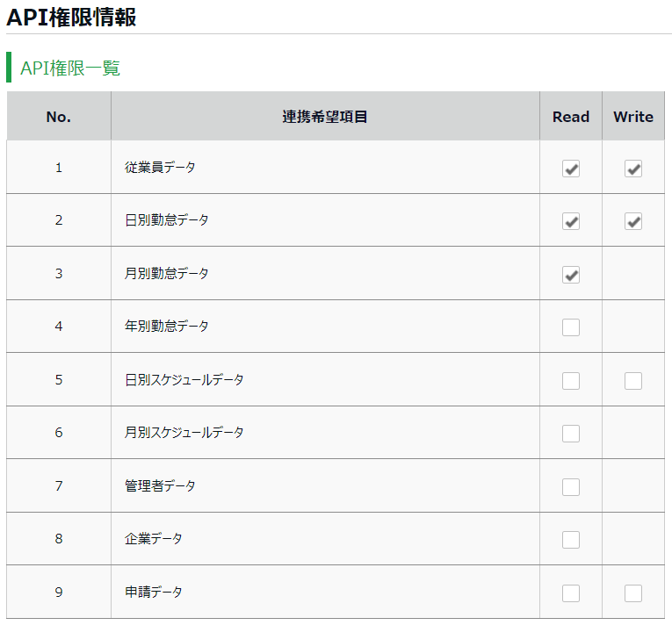Viewport: 672px width, 625px height.
Task: Click the Write column header
Action: 633,117
